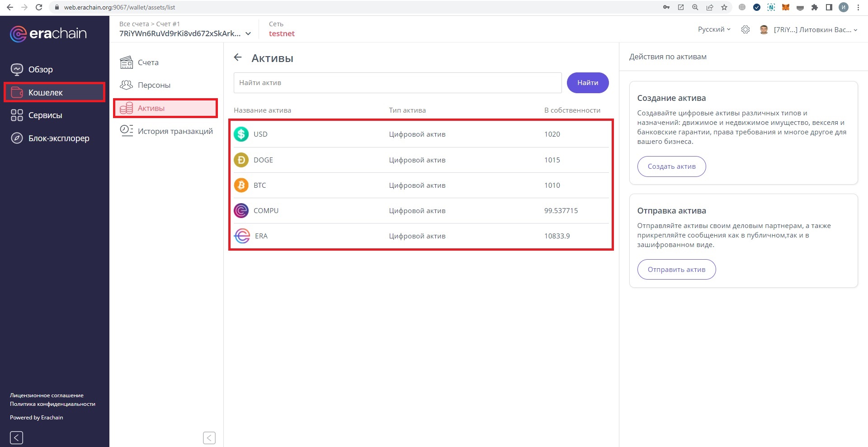Collapse the wallet submenu panel
Image resolution: width=868 pixels, height=447 pixels.
209,437
